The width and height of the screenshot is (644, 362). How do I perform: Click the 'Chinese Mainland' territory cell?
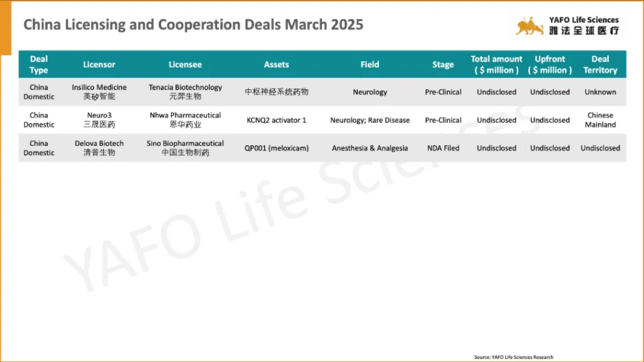[x=600, y=120]
